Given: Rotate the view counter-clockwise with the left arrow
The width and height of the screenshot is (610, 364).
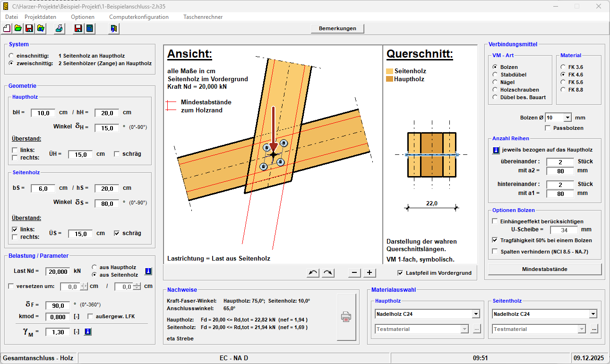Looking at the screenshot, I should click(x=313, y=272).
